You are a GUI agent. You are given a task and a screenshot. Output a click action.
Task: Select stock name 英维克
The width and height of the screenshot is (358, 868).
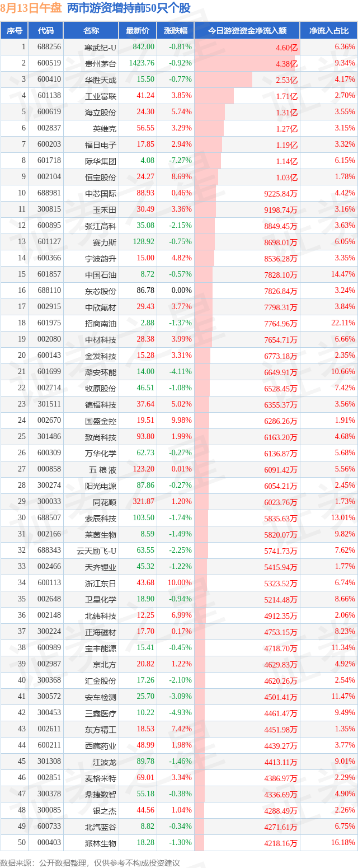[x=105, y=128]
